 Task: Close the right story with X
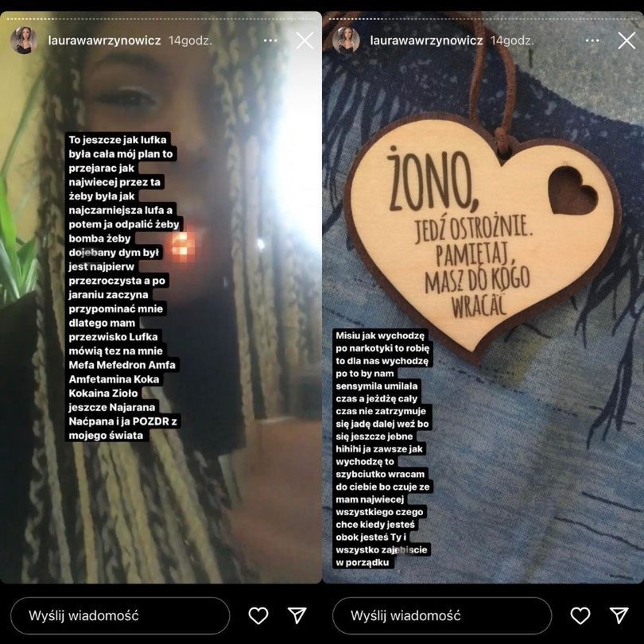[627, 41]
